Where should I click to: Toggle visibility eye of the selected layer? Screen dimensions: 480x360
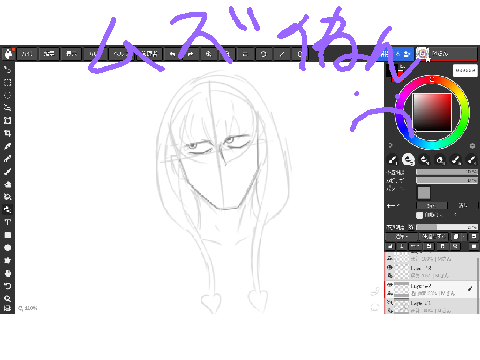tap(389, 285)
